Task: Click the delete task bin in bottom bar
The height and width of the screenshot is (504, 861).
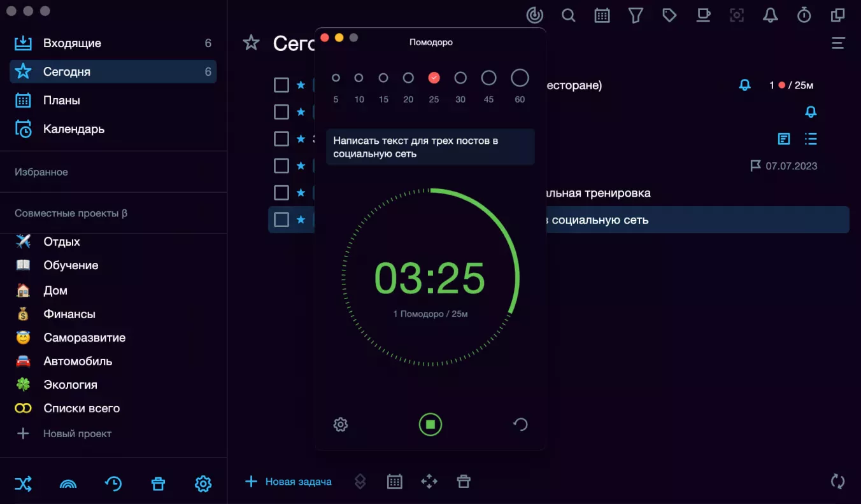Action: point(464,482)
